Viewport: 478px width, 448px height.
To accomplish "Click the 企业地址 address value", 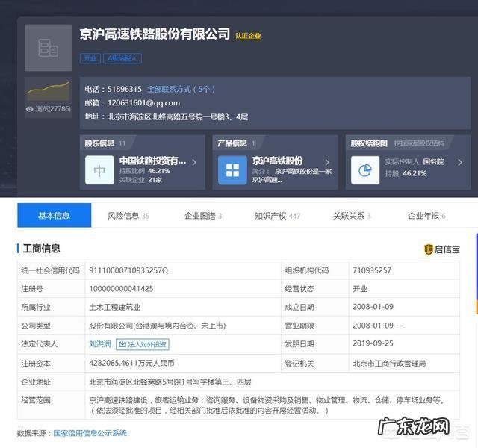I will [x=170, y=382].
